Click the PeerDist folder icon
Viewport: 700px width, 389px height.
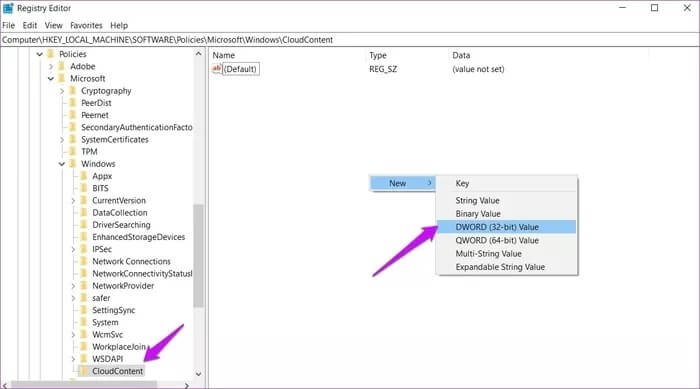point(73,103)
